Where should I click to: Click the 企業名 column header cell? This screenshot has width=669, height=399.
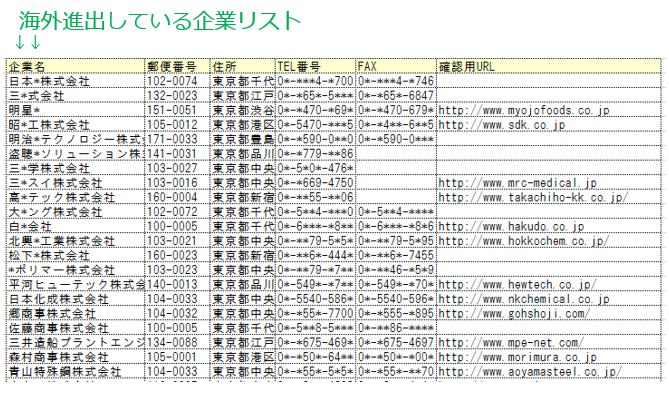click(x=76, y=66)
